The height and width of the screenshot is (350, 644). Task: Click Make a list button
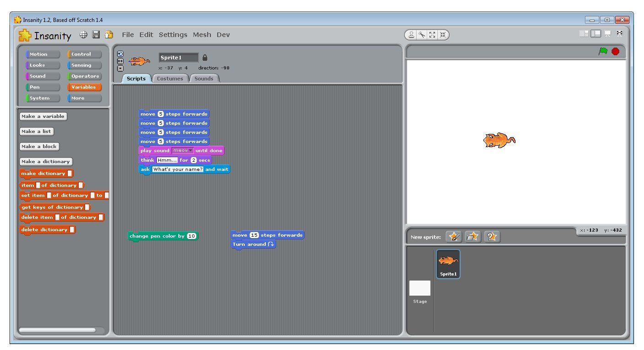tap(37, 131)
